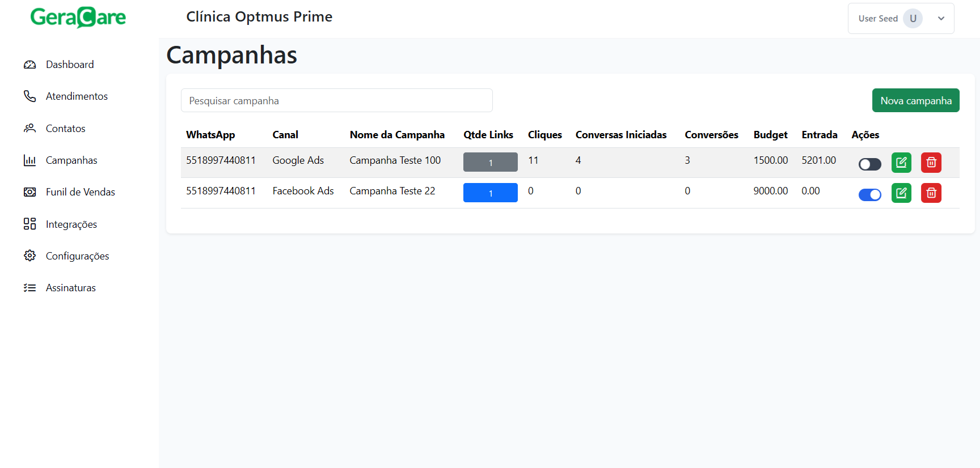
Task: Click the Configurações gear icon
Action: pyautogui.click(x=30, y=256)
